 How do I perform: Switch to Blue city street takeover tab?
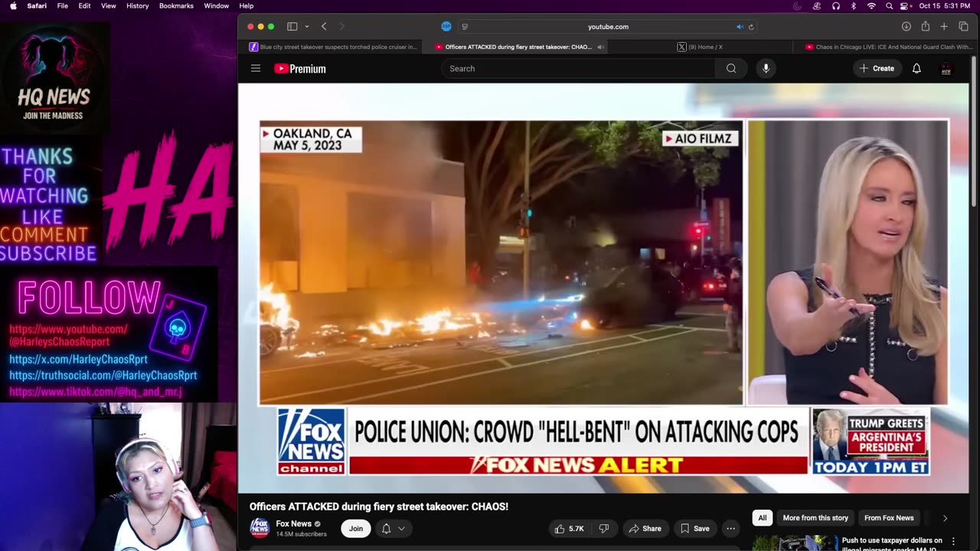pos(334,47)
